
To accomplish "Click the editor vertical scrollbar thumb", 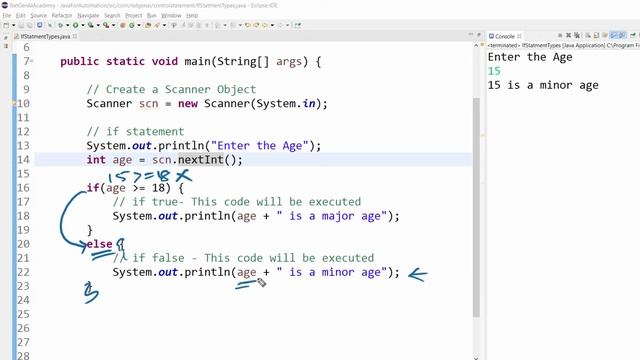I will (476, 207).
